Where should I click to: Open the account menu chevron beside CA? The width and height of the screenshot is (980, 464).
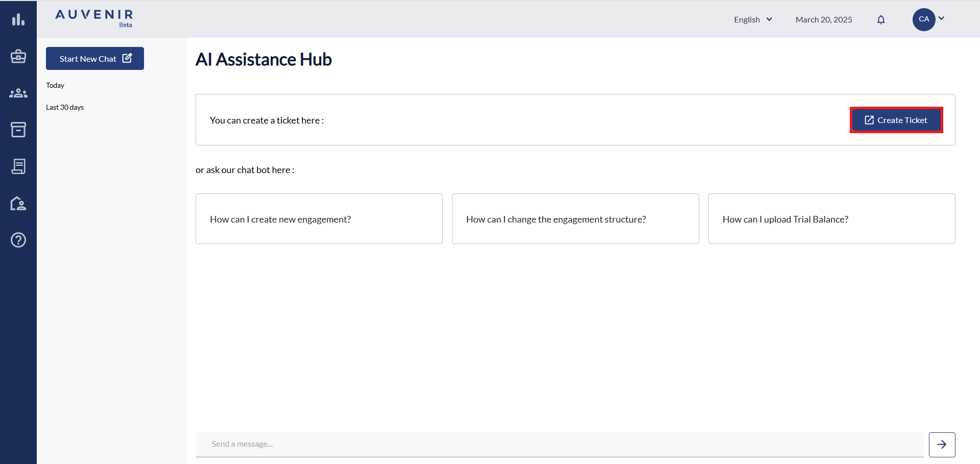click(941, 18)
